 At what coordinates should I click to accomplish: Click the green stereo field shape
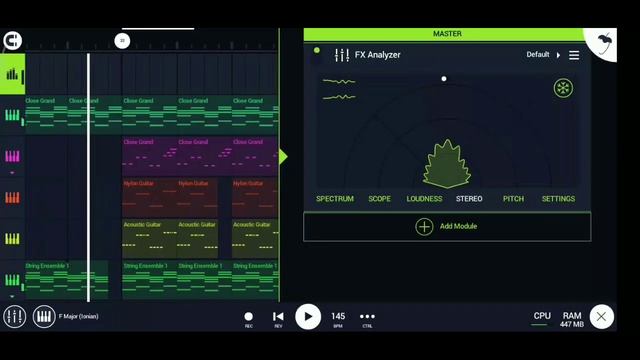pos(447,164)
